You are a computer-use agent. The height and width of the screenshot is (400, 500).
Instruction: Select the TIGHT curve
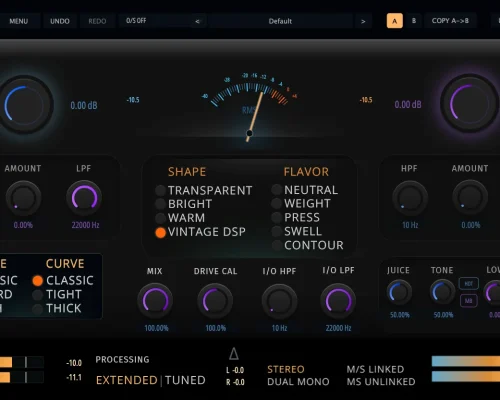click(x=57, y=295)
